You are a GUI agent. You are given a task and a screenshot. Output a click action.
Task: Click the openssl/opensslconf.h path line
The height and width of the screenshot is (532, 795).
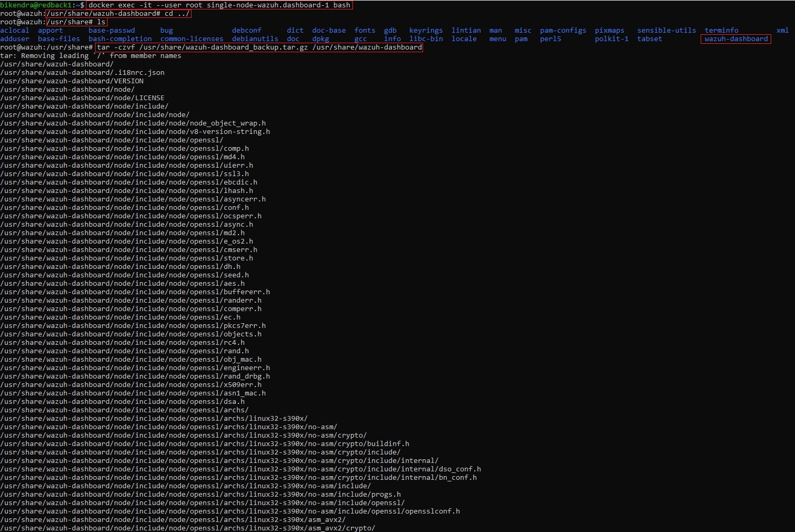pyautogui.click(x=230, y=511)
